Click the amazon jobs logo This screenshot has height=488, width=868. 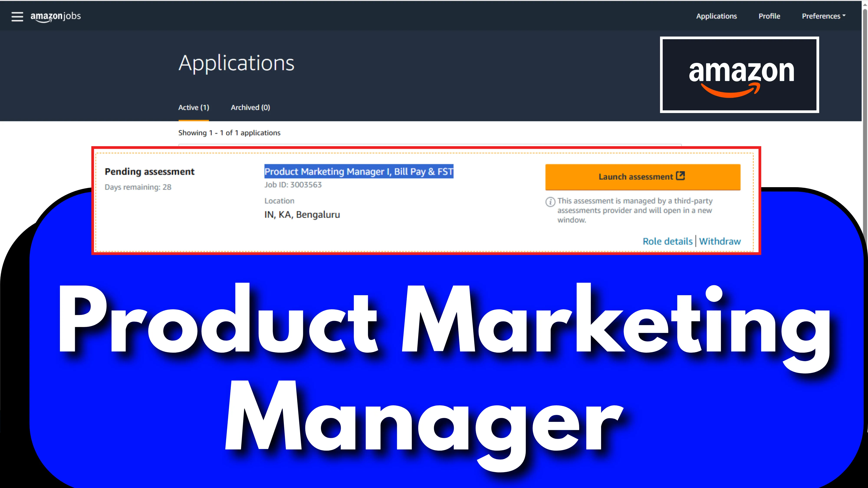pos(56,16)
